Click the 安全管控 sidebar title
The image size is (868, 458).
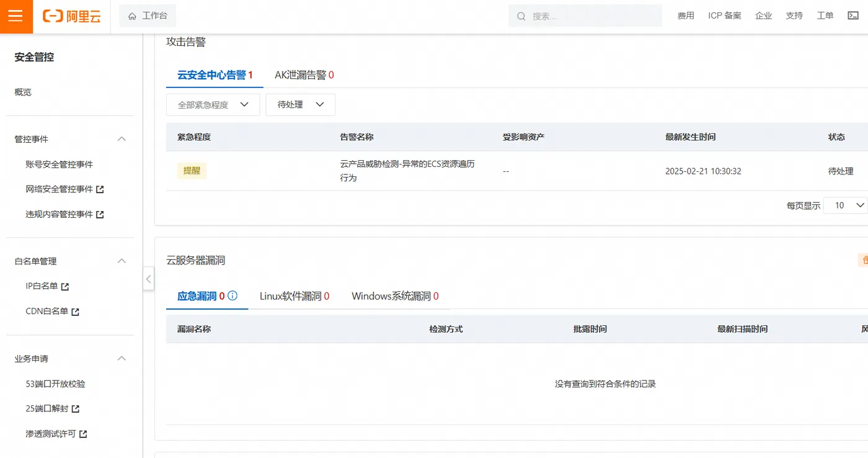(35, 57)
